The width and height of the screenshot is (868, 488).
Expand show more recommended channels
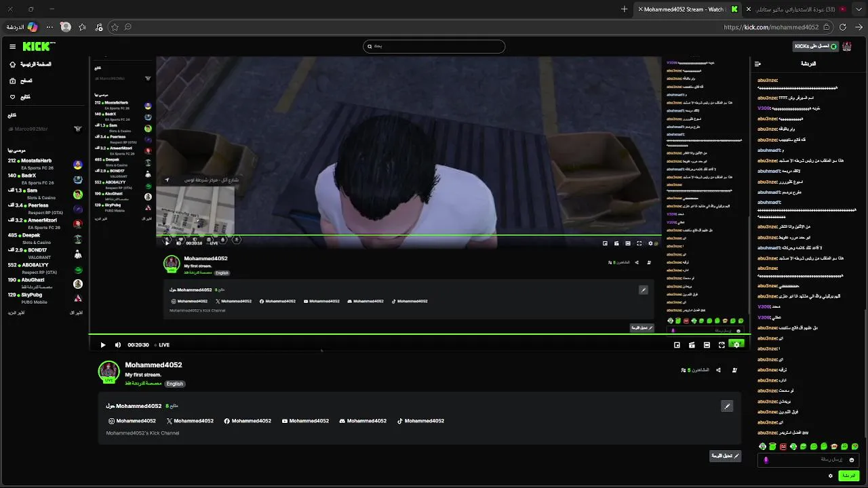(16, 312)
